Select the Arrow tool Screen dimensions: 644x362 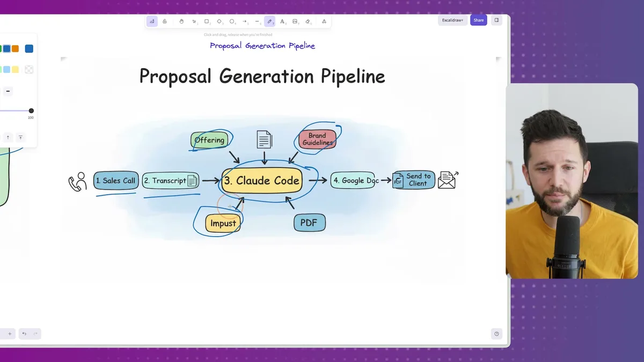(x=244, y=21)
